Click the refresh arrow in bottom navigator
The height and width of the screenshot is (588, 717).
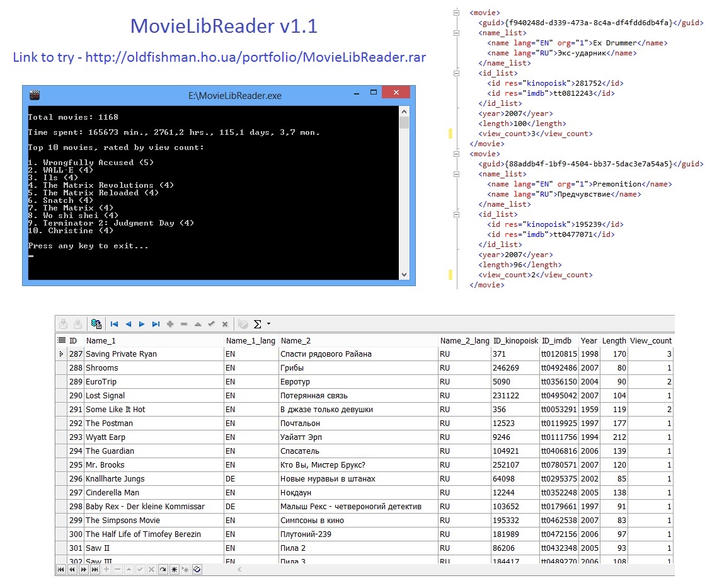click(163, 570)
